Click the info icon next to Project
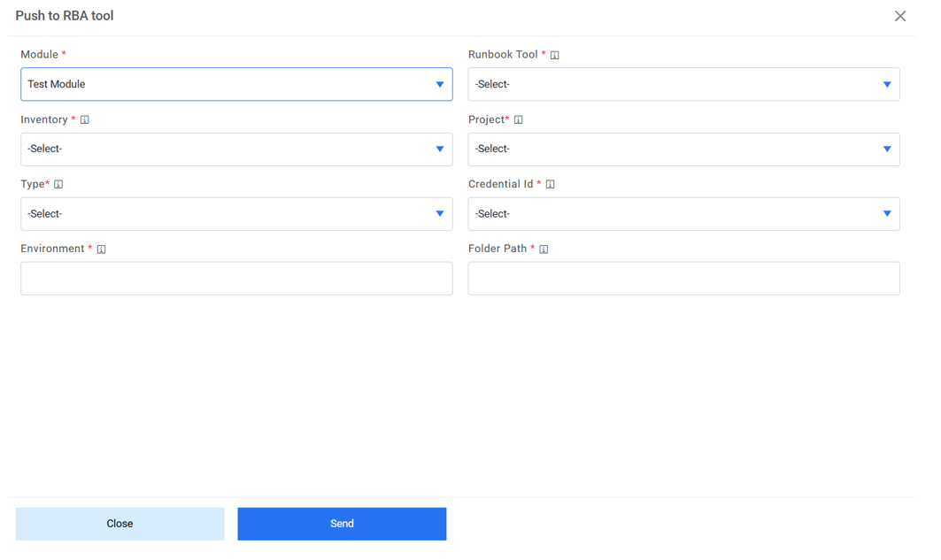The width and height of the screenshot is (941, 560). click(x=519, y=119)
